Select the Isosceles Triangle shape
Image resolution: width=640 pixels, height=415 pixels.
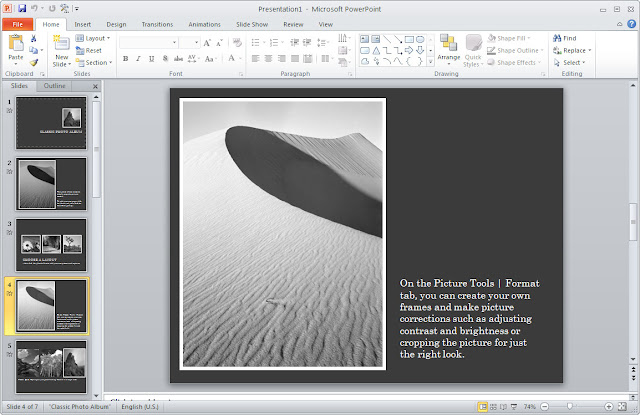coord(376,51)
